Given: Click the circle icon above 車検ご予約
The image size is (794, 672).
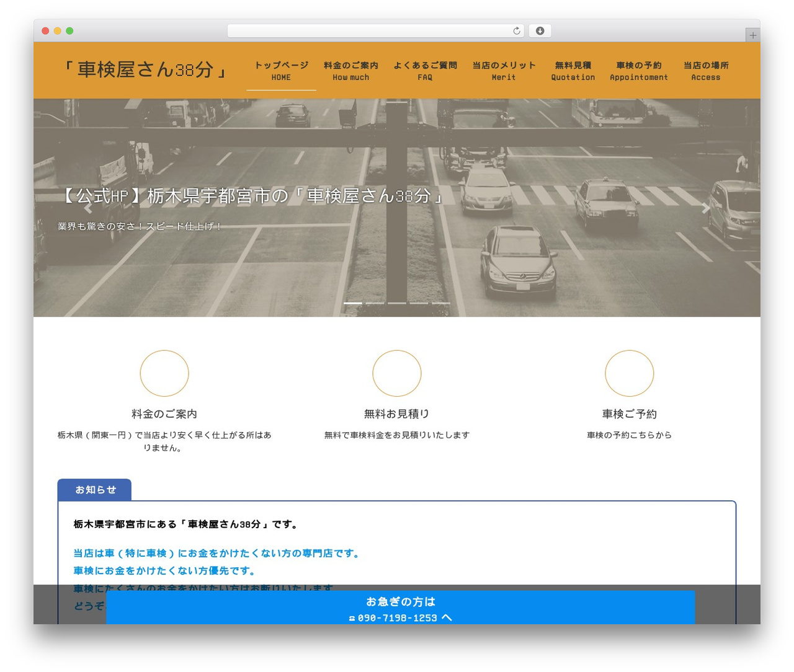Looking at the screenshot, I should click(x=630, y=373).
